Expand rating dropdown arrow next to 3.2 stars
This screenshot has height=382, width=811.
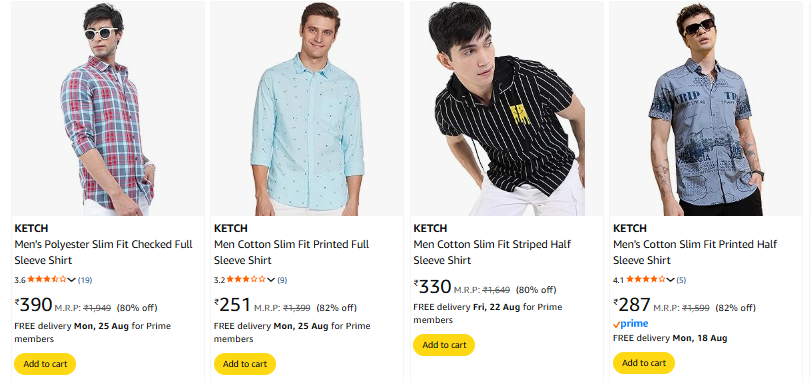(x=271, y=280)
